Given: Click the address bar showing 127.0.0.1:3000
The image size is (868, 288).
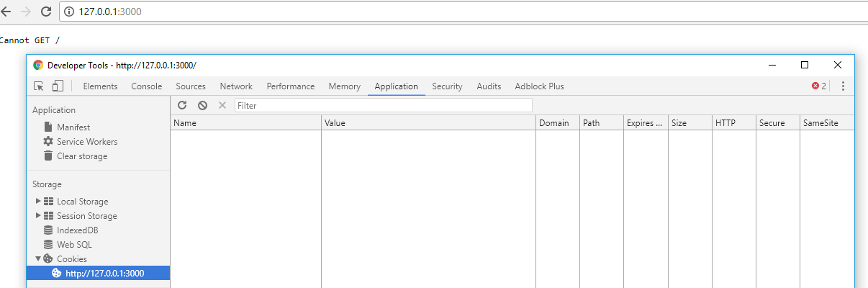Looking at the screenshot, I should [x=464, y=12].
